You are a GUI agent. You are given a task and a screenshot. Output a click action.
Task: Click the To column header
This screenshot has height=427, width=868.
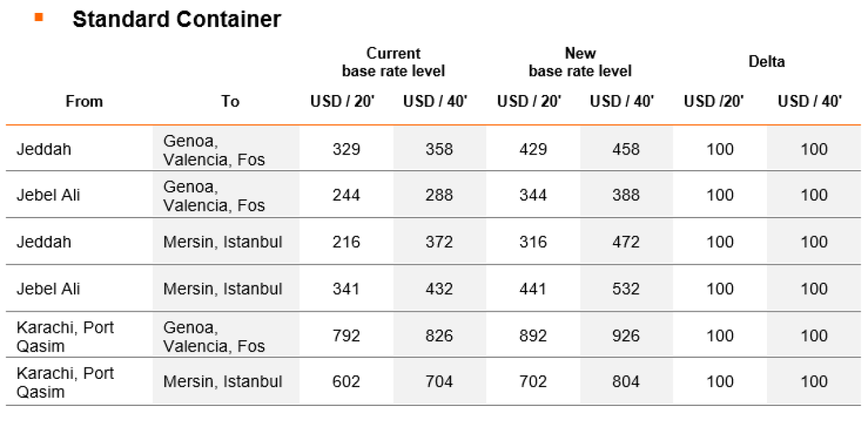point(230,102)
